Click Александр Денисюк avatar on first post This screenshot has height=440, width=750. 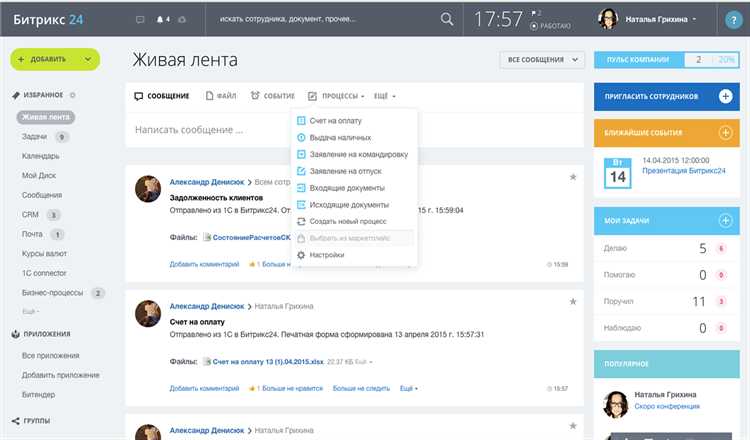(x=148, y=189)
